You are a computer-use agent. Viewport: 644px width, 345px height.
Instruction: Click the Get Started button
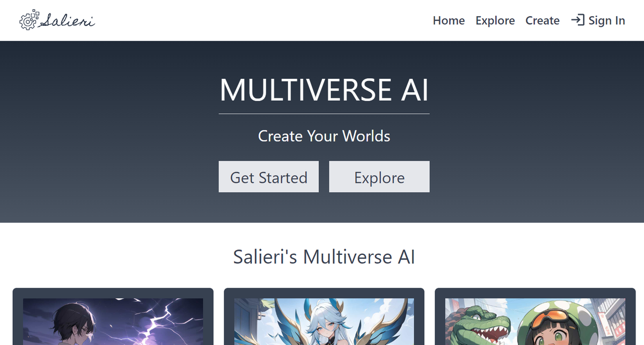coord(269,177)
